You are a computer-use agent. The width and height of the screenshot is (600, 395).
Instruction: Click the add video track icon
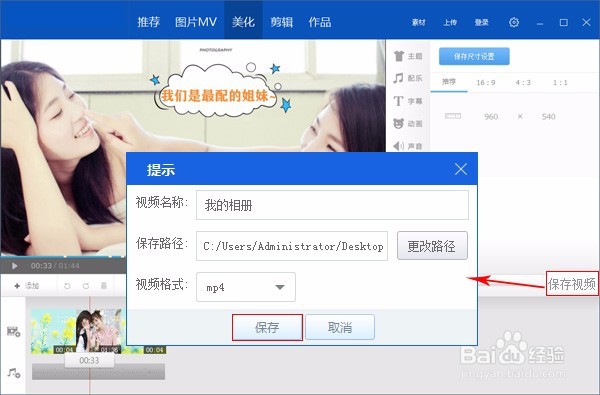coord(13,331)
